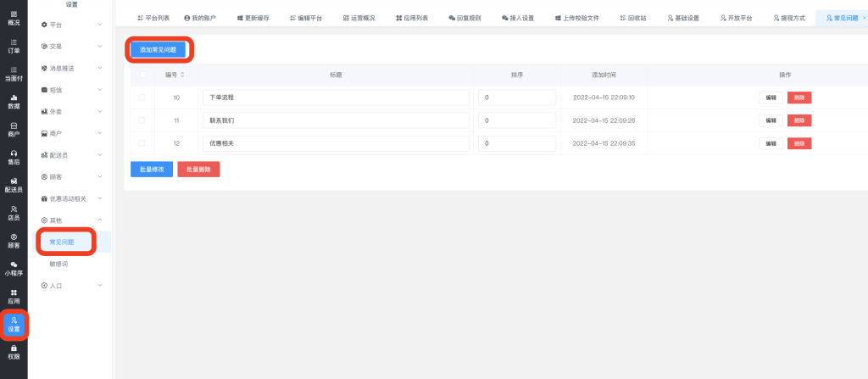
Task: Toggle the select-all header checkbox
Action: (x=142, y=75)
